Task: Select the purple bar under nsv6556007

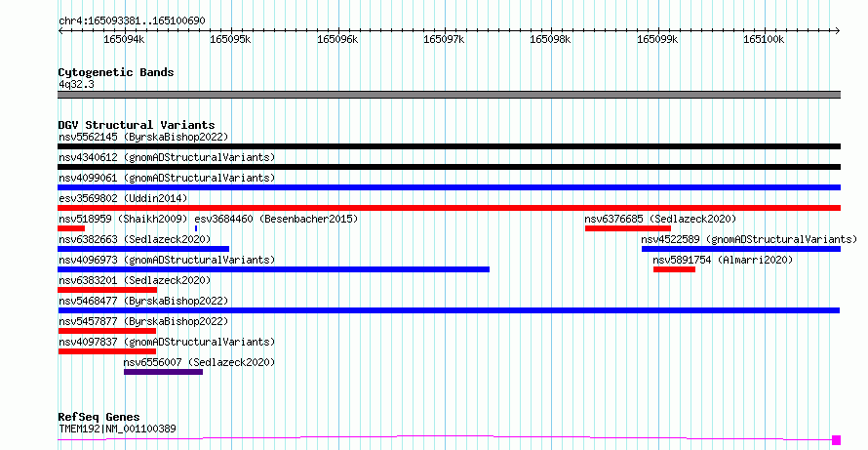Action: (x=163, y=372)
